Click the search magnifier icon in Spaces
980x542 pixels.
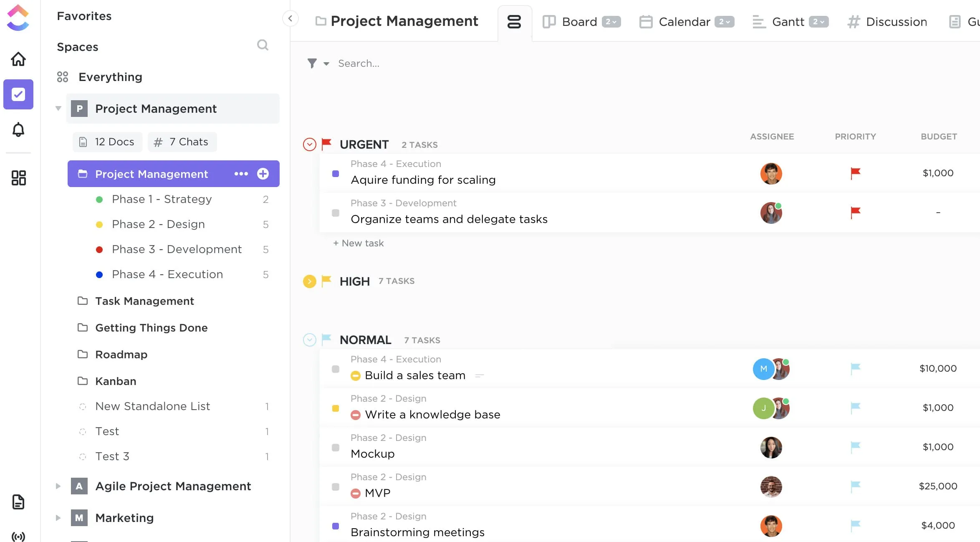(263, 45)
